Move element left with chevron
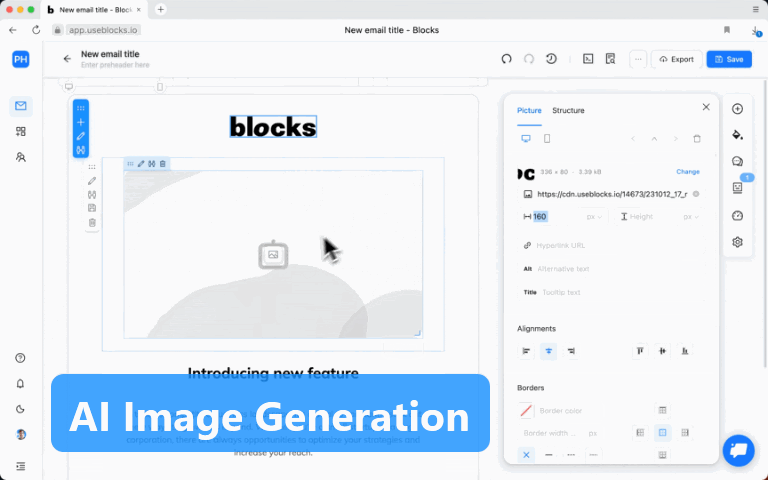This screenshot has width=768, height=480. click(x=633, y=139)
